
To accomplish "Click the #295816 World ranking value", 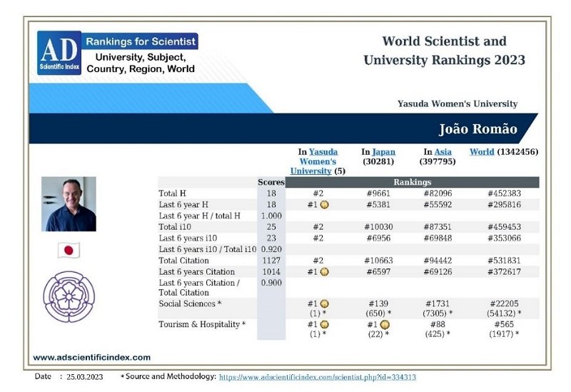I will (x=505, y=205).
